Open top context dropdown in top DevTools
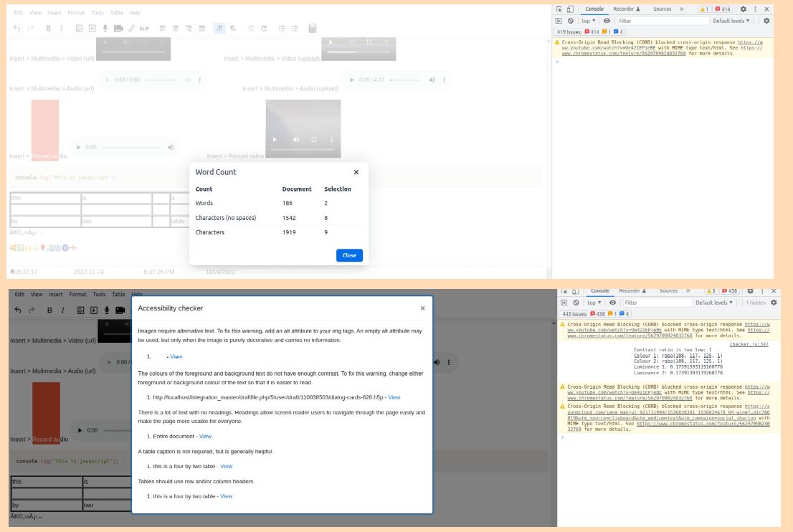793x532 pixels. point(588,21)
